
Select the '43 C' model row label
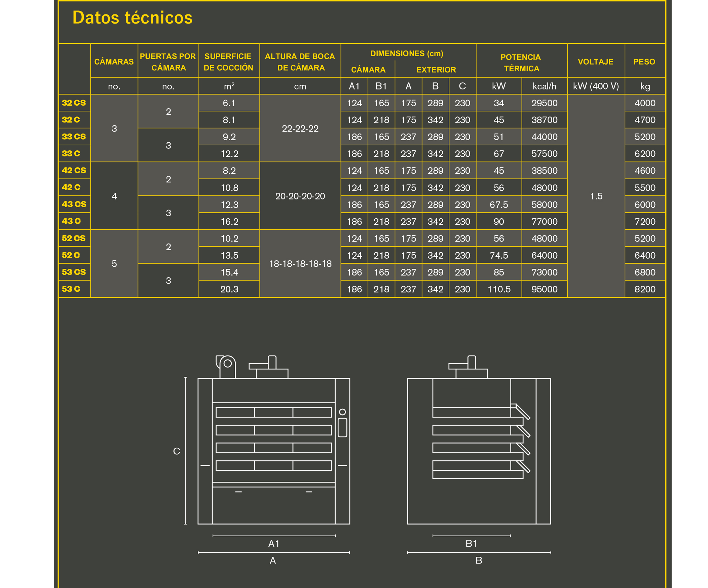tap(71, 221)
